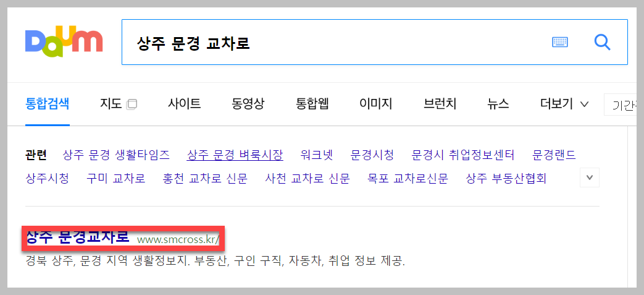Click the search field with 상주 문경 교차로
644x295 pixels.
374,42
